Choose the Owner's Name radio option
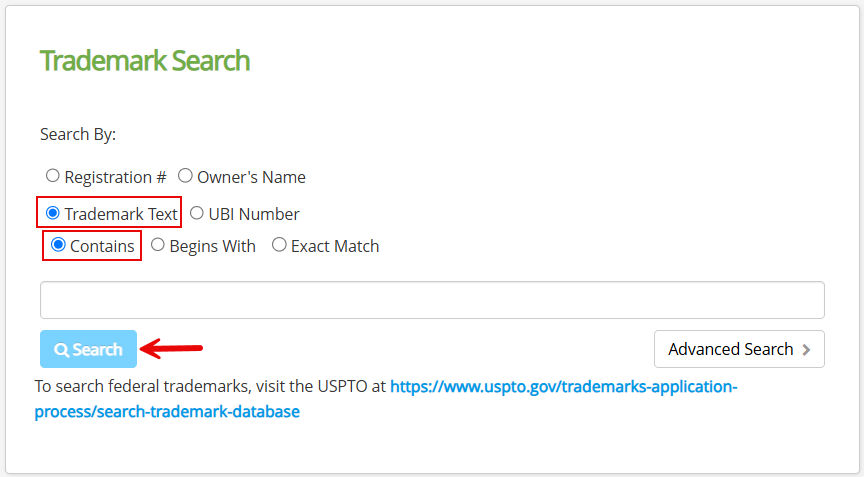Viewport: 864px width, 477px height. (185, 176)
